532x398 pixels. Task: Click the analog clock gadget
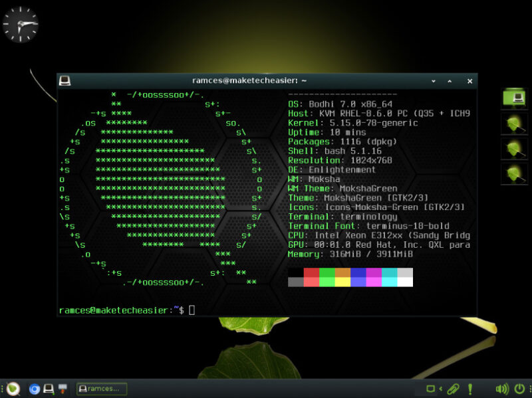tap(20, 23)
